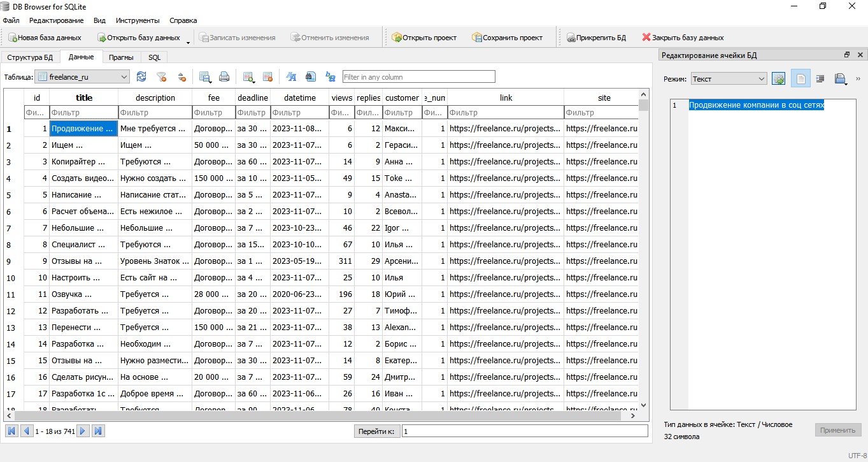868x462 pixels.
Task: Clear all filters icon
Action: (162, 77)
